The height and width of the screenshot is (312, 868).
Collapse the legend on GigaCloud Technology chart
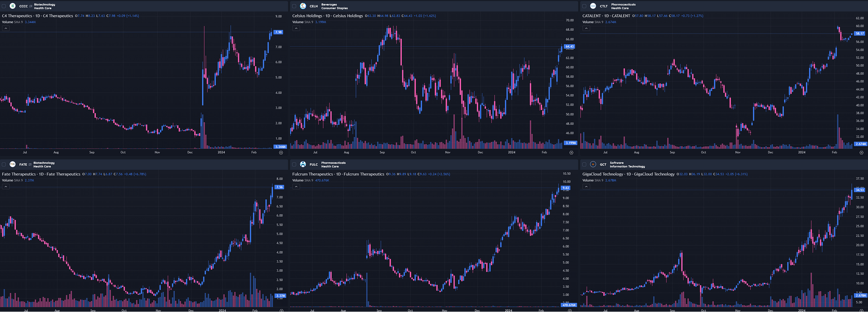coord(586,186)
